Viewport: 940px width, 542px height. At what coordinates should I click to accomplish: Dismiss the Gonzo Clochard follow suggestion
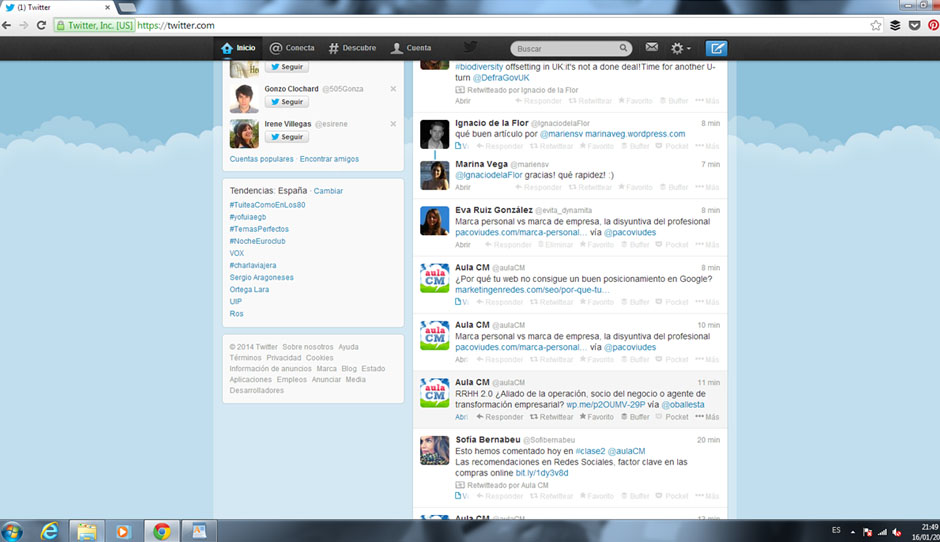point(393,89)
